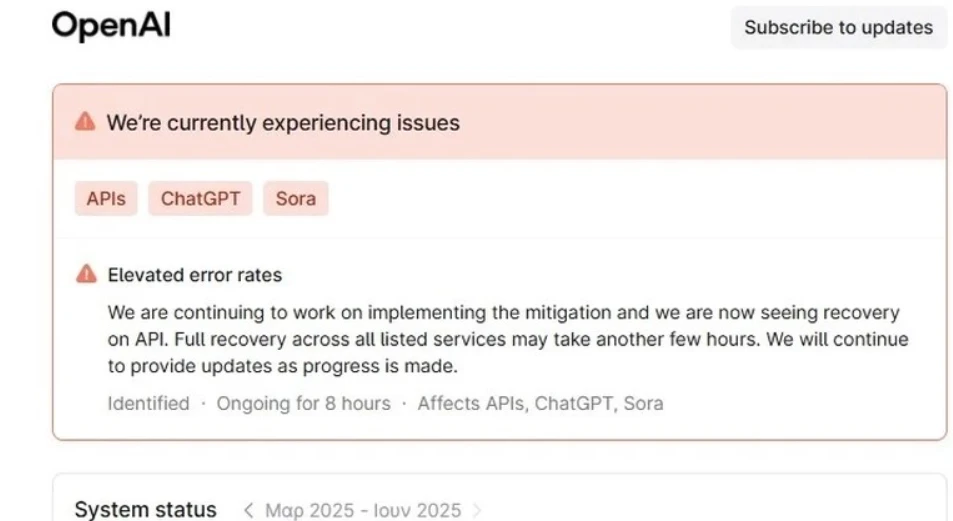Select the Sora affected-service tag
This screenshot has height=521, width=953.
pos(296,198)
